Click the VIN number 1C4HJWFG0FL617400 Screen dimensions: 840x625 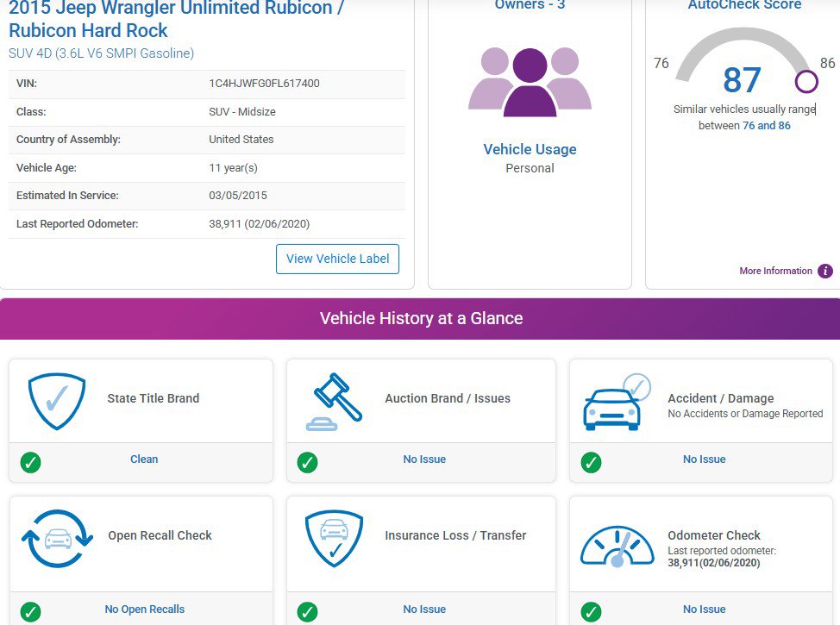(x=264, y=84)
